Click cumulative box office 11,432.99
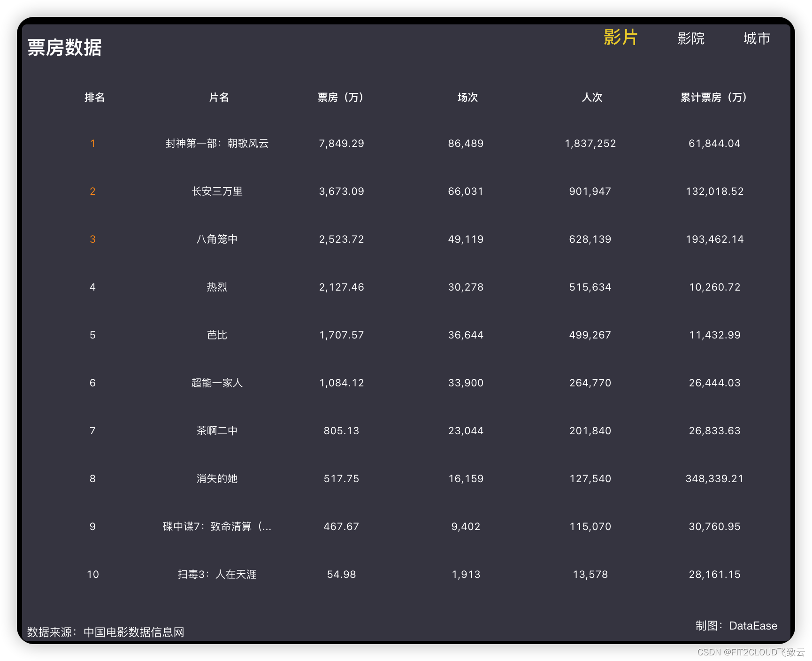 pos(714,335)
